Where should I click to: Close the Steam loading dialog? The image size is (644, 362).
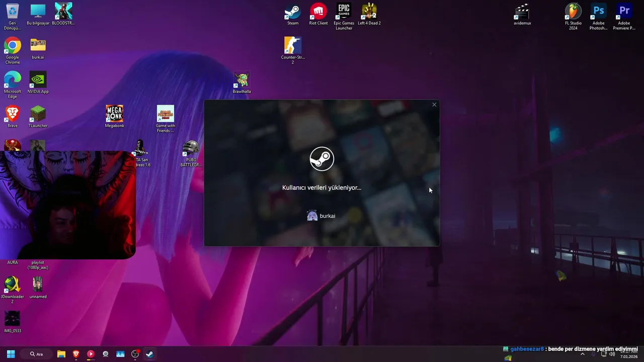tap(434, 105)
